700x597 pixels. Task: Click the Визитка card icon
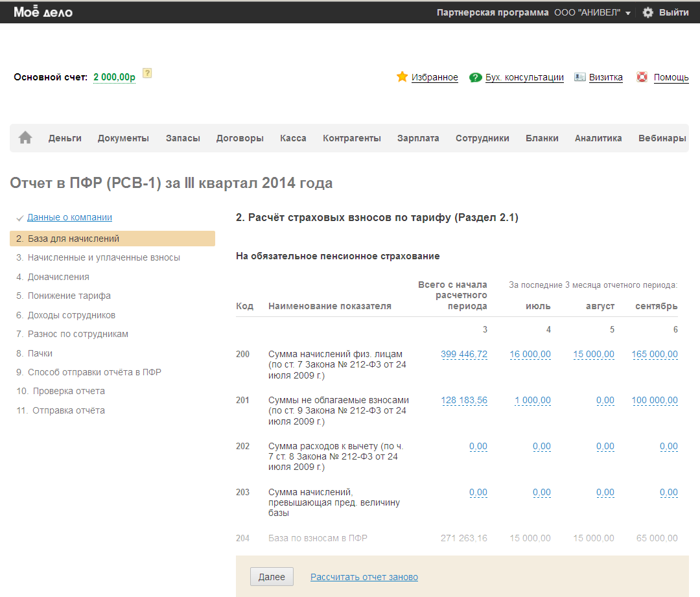[x=580, y=77]
